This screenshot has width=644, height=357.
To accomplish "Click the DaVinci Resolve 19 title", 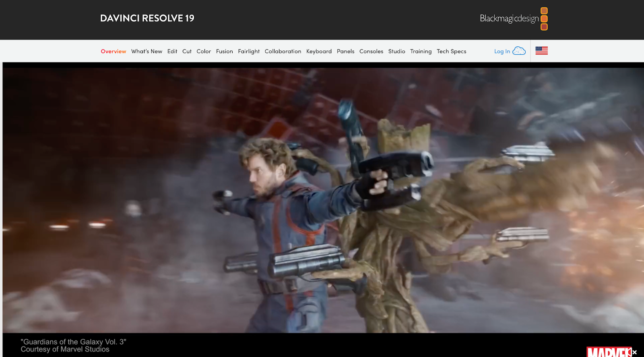I will 147,18.
